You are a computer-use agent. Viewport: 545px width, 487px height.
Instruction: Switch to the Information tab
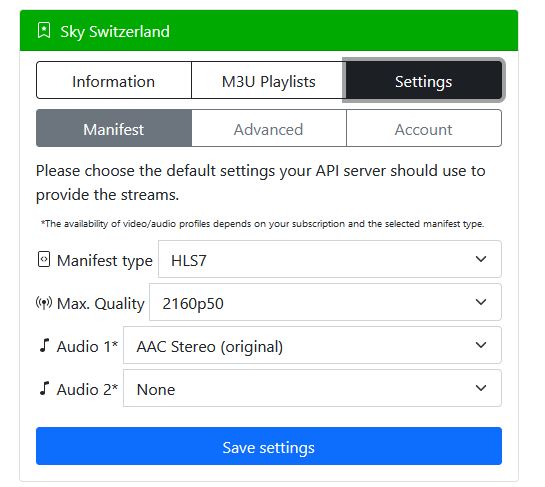click(114, 80)
